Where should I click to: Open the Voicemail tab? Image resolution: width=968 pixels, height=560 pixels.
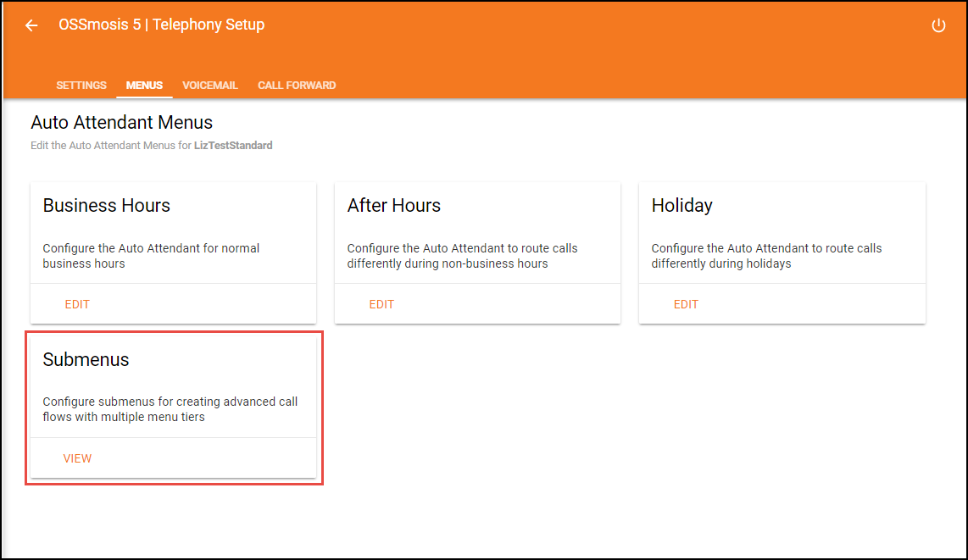[210, 86]
